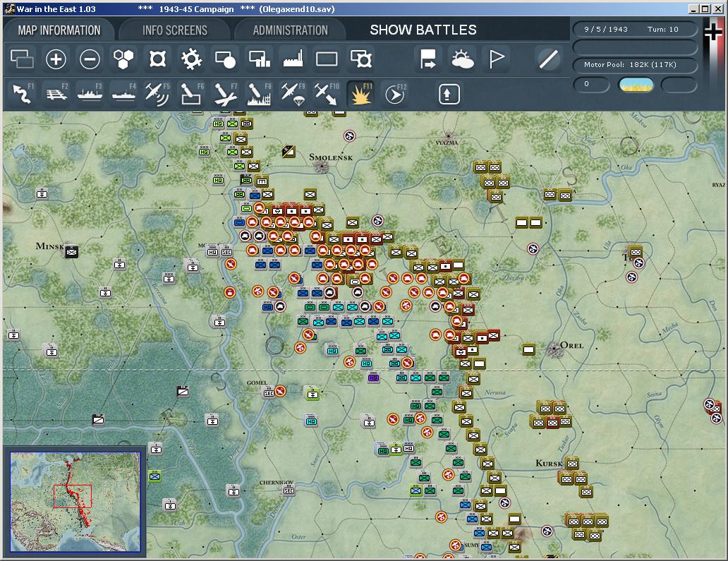The height and width of the screenshot is (561, 728).
Task: Click the Smolensk city on map
Action: tap(320, 167)
